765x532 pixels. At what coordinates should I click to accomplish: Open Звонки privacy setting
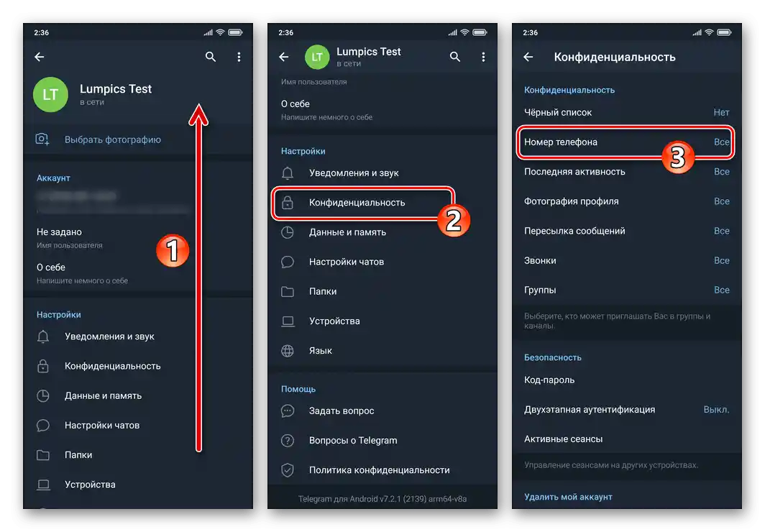point(627,260)
